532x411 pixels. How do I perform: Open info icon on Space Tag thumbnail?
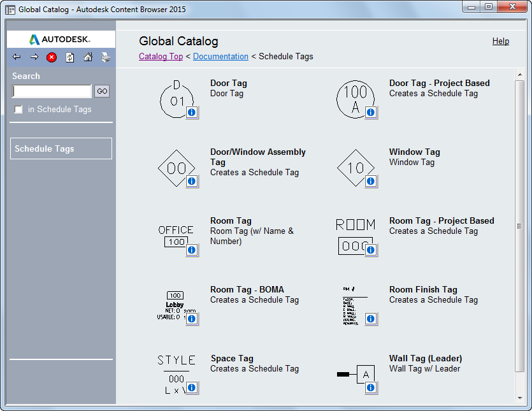coord(192,387)
